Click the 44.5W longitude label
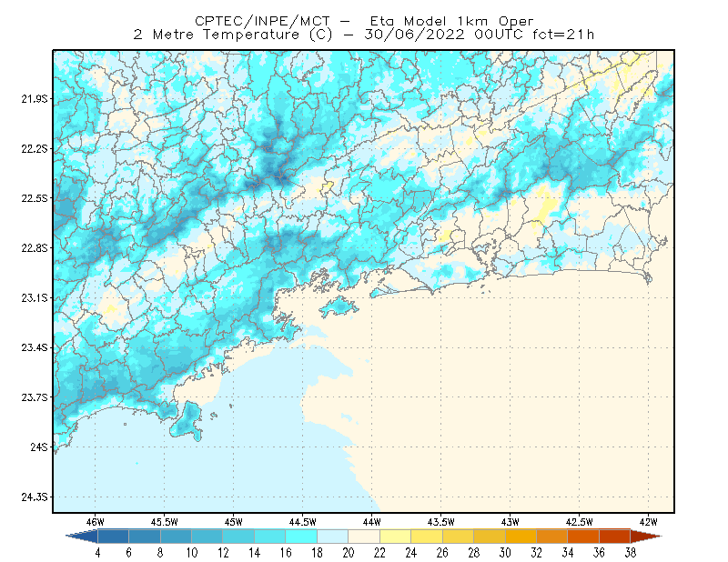 click(302, 522)
